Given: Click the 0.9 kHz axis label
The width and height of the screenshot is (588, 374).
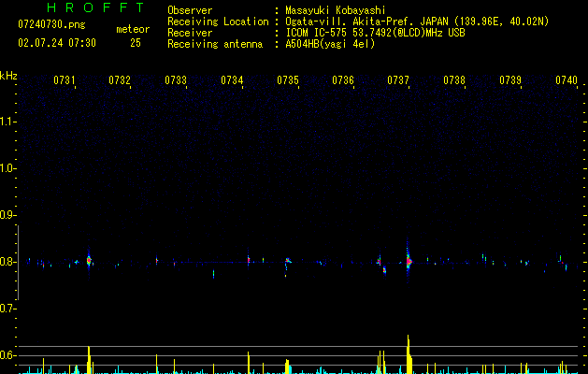Looking at the screenshot, I should pos(7,215).
